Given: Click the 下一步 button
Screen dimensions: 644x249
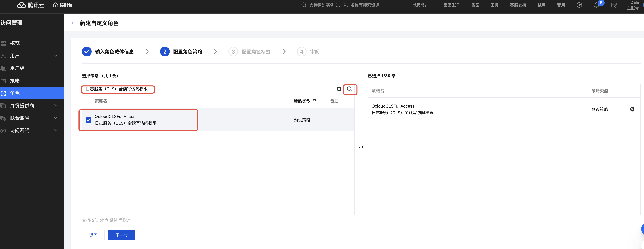Looking at the screenshot, I should coord(122,235).
